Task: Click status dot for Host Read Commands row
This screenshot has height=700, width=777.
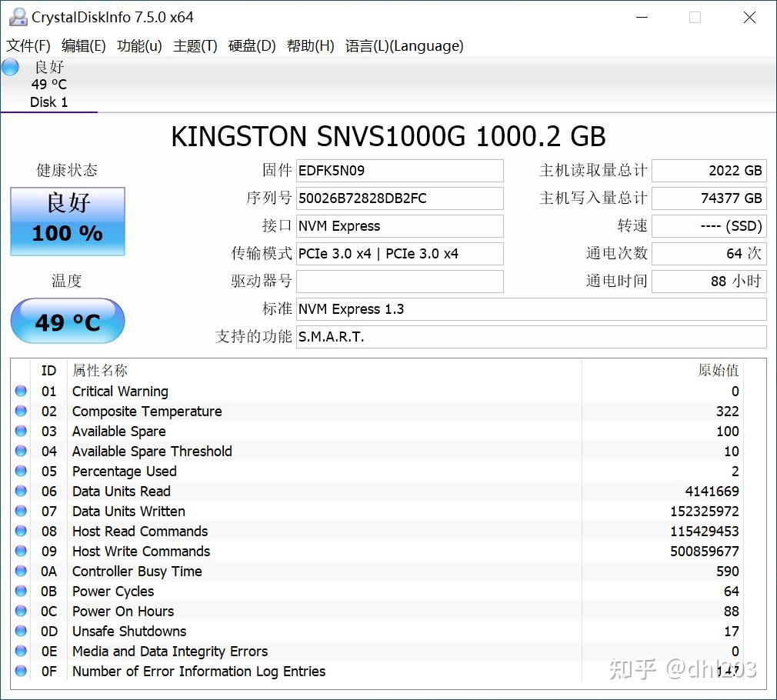Action: click(x=21, y=531)
